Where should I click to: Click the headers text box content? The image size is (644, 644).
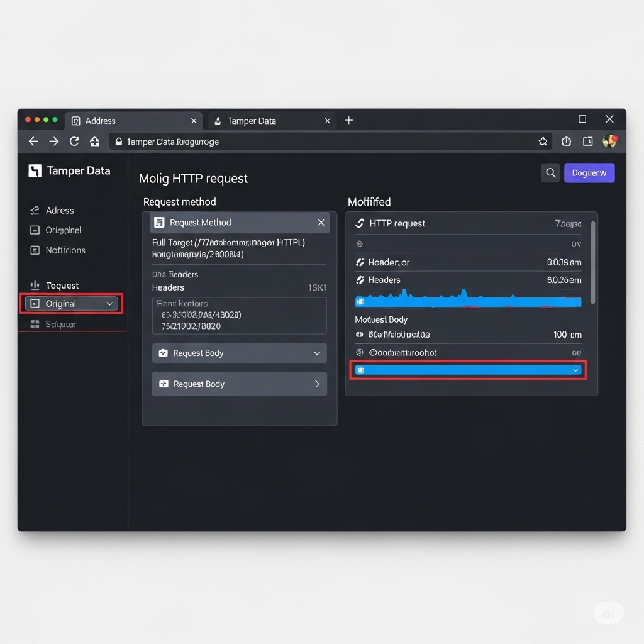240,316
